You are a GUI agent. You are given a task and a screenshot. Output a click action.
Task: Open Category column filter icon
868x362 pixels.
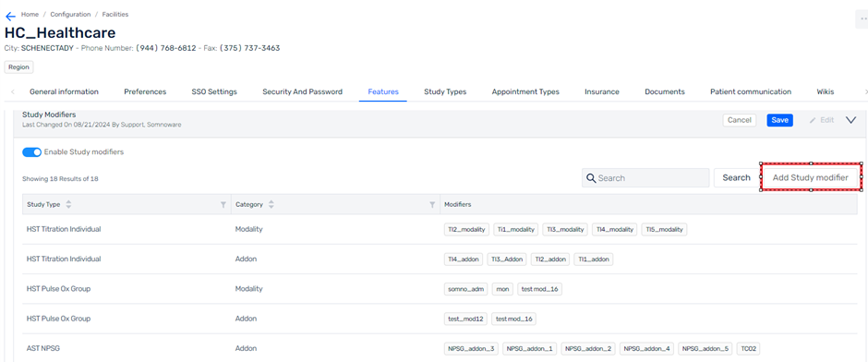(x=432, y=205)
